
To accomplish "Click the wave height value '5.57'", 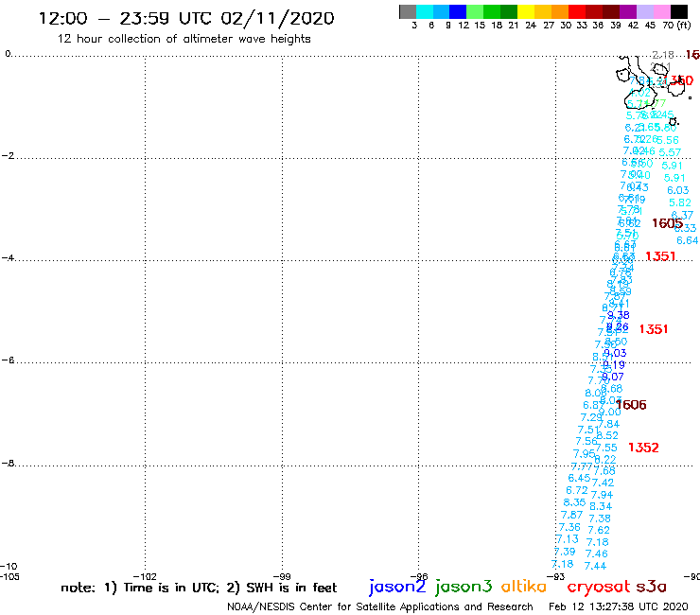I will (x=670, y=152).
